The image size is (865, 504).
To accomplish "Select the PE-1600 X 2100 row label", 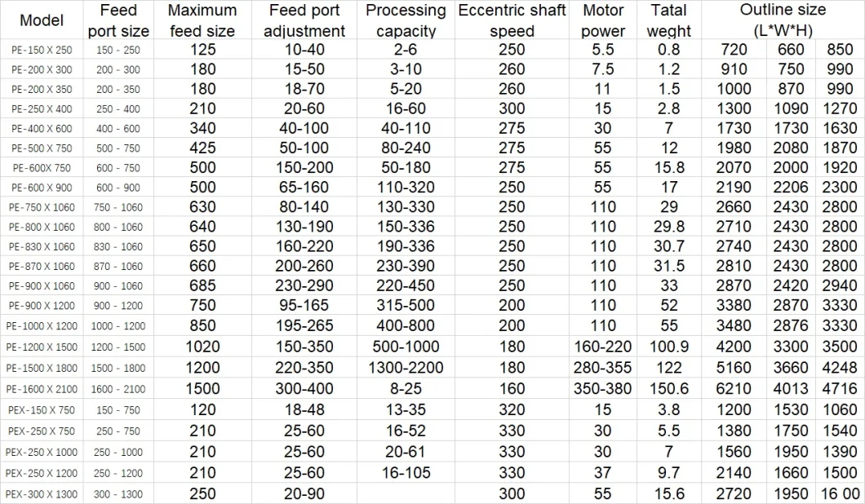I will click(x=42, y=389).
